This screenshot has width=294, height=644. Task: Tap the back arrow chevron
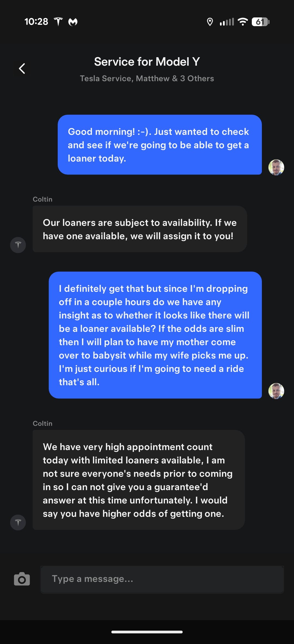click(22, 68)
